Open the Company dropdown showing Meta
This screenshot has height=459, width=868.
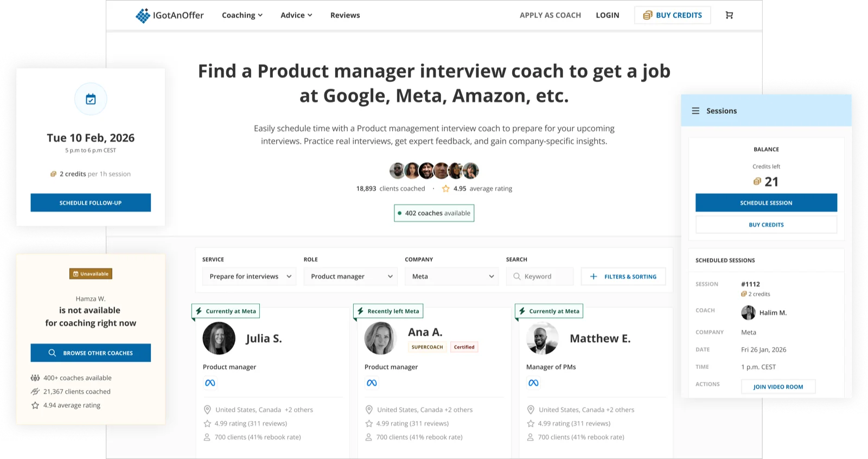coord(452,276)
